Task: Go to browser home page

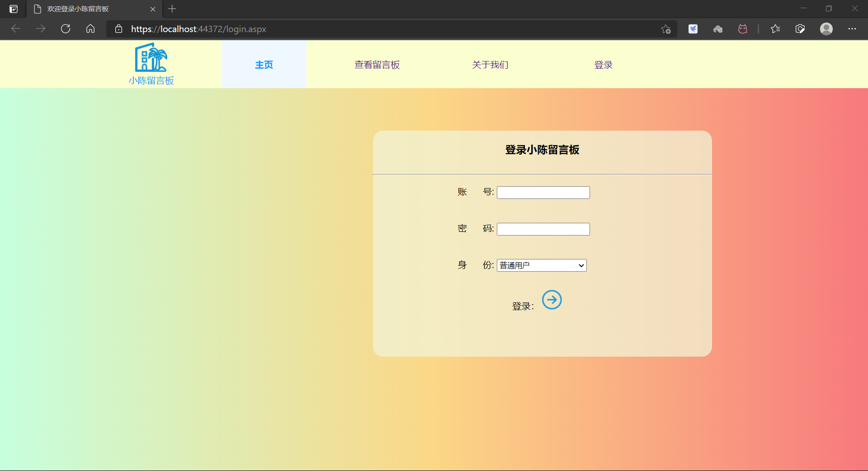Action: click(90, 29)
